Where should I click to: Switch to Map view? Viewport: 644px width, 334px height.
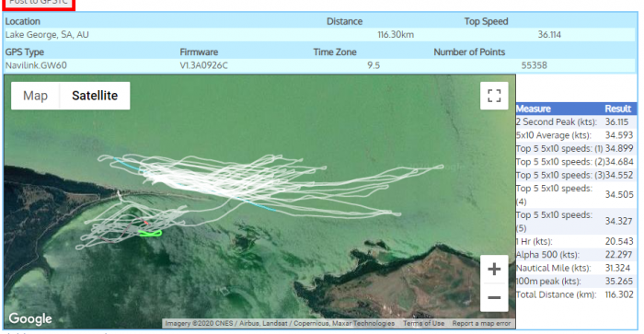coord(35,96)
